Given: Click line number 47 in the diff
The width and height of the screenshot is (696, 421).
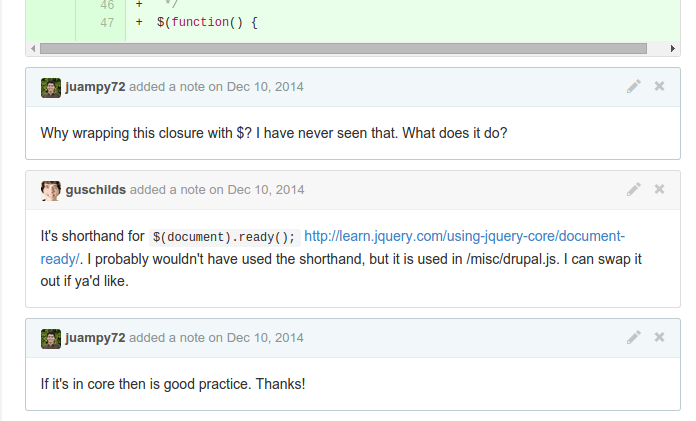Looking at the screenshot, I should point(107,23).
